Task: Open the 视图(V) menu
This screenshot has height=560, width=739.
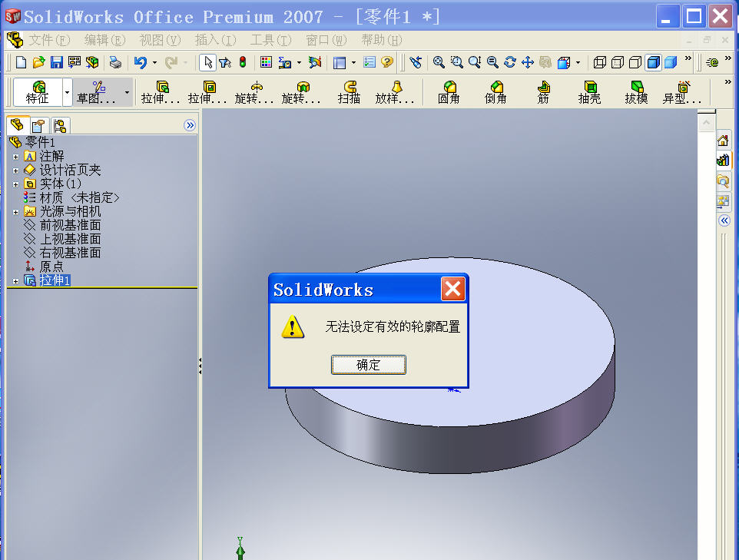Action: [161, 40]
